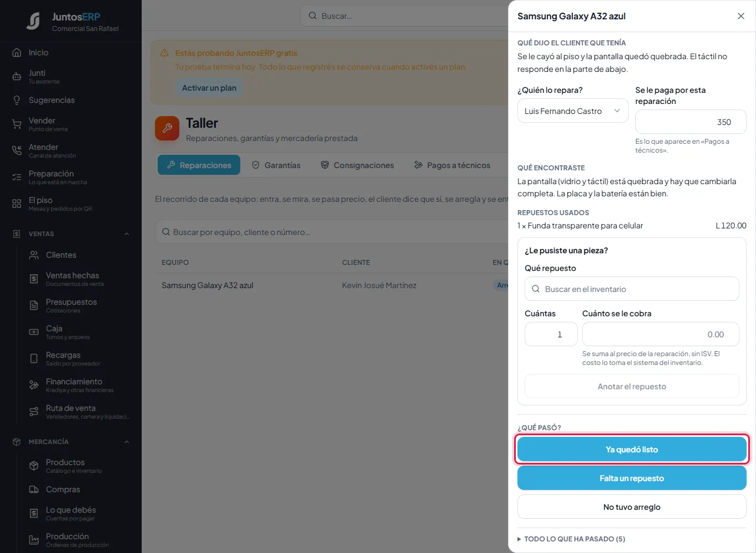Click the Compras truck icon

click(x=34, y=489)
